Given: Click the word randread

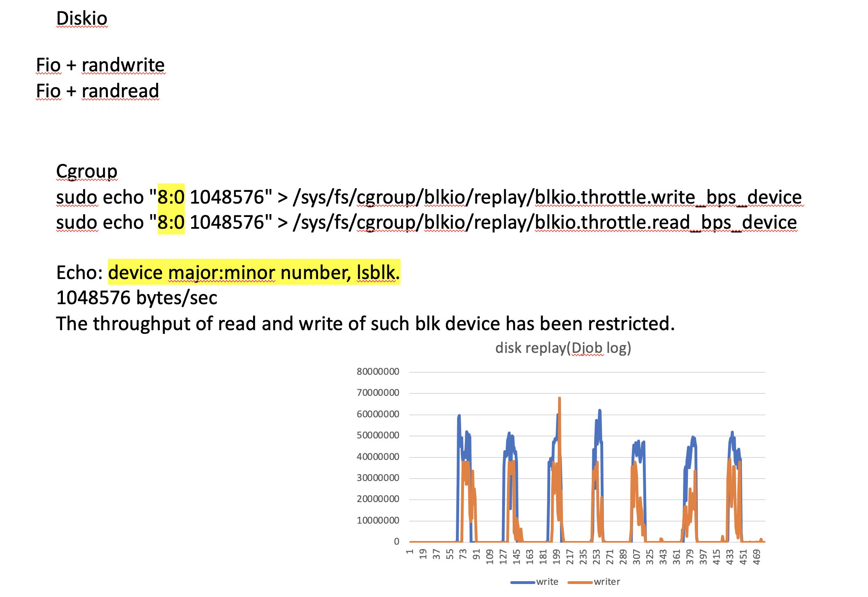Looking at the screenshot, I should [x=120, y=90].
